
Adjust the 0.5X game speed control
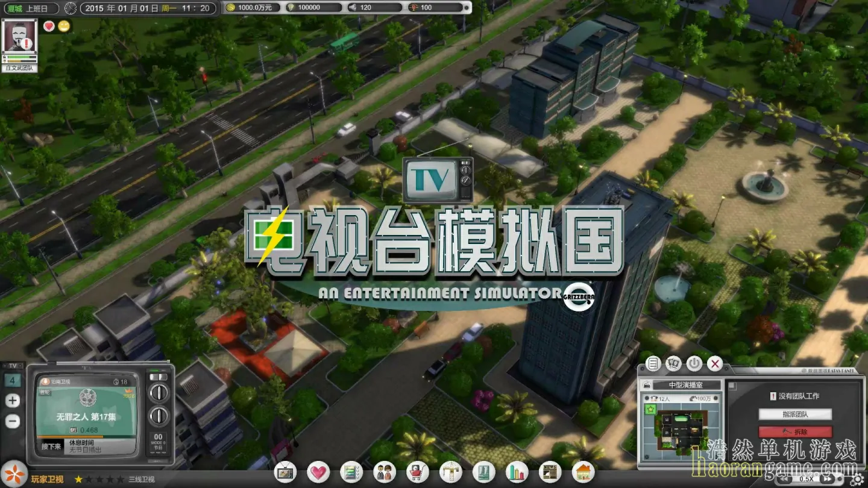806,479
